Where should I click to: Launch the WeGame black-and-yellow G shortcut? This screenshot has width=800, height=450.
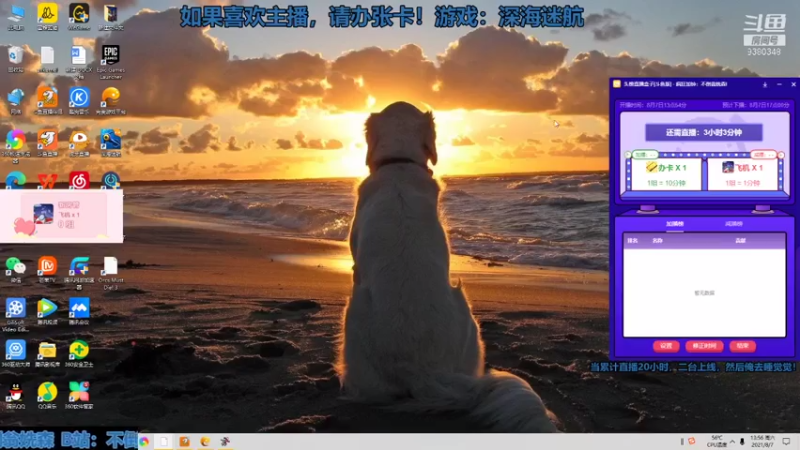[79, 16]
